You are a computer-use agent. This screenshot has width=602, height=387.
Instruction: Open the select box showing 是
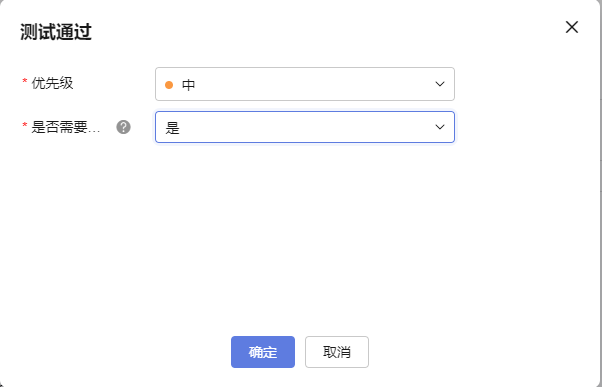[x=305, y=127]
